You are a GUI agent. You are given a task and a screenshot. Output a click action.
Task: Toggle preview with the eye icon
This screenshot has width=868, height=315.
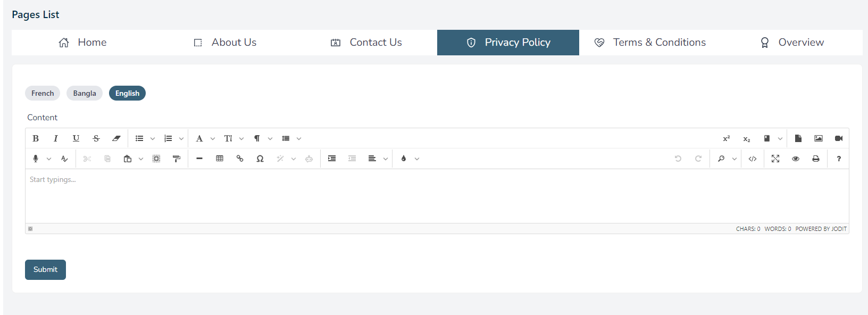(796, 159)
